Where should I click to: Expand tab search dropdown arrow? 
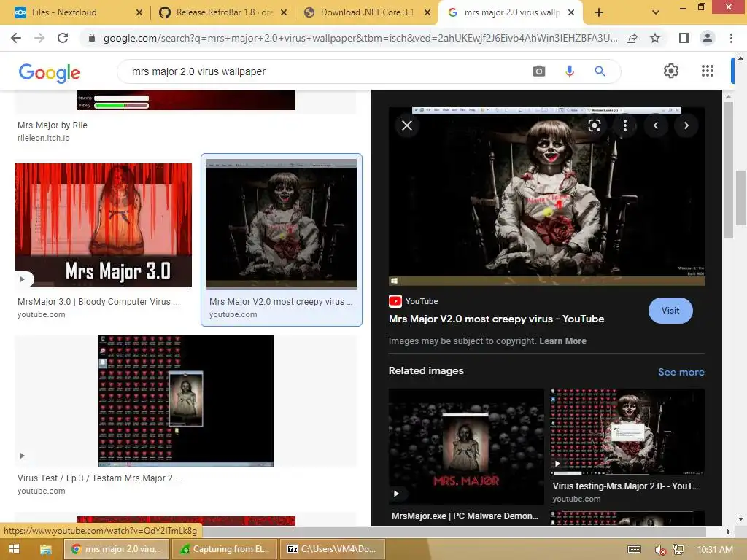(656, 13)
